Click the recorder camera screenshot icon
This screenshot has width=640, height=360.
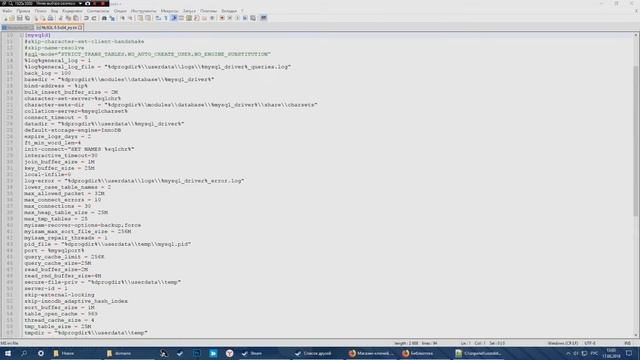[x=87, y=3]
